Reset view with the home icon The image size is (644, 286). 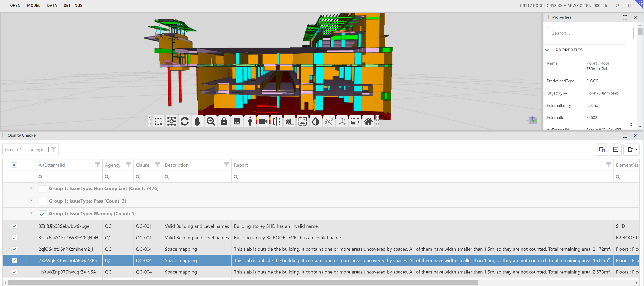pyautogui.click(x=368, y=122)
